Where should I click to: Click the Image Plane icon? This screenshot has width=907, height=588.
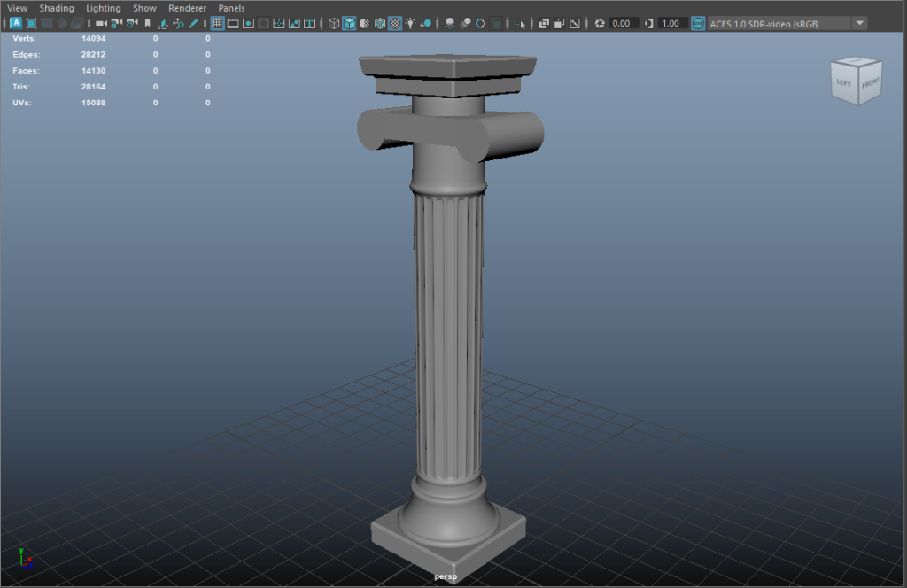tap(163, 23)
